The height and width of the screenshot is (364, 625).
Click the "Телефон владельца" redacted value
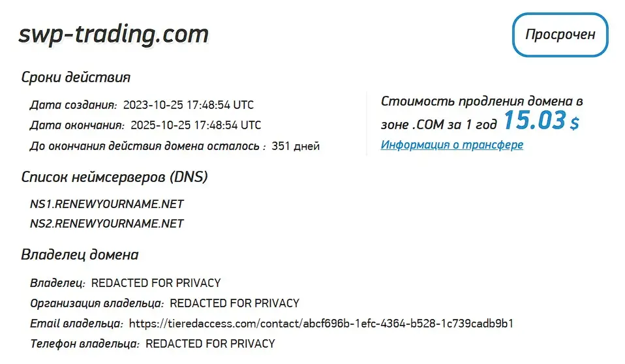210,344
